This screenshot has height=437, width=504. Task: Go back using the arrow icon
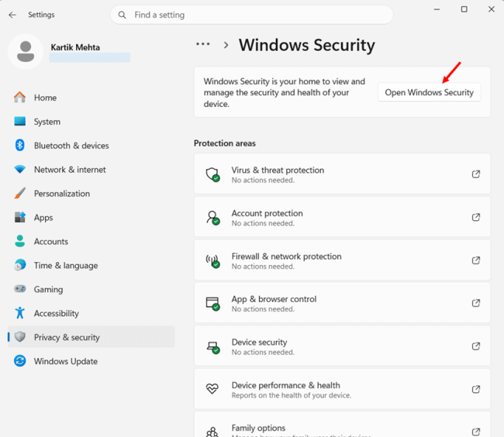[12, 15]
